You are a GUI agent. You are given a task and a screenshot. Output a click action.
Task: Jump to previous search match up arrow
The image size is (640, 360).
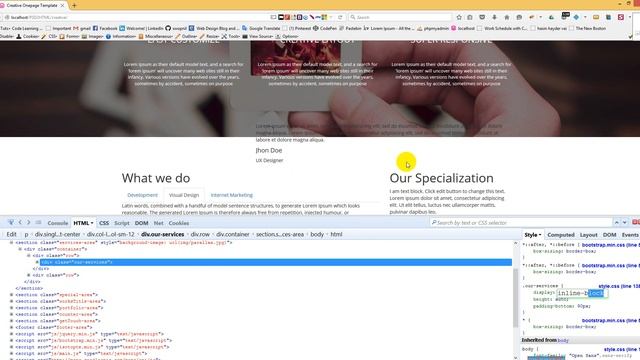click(616, 222)
